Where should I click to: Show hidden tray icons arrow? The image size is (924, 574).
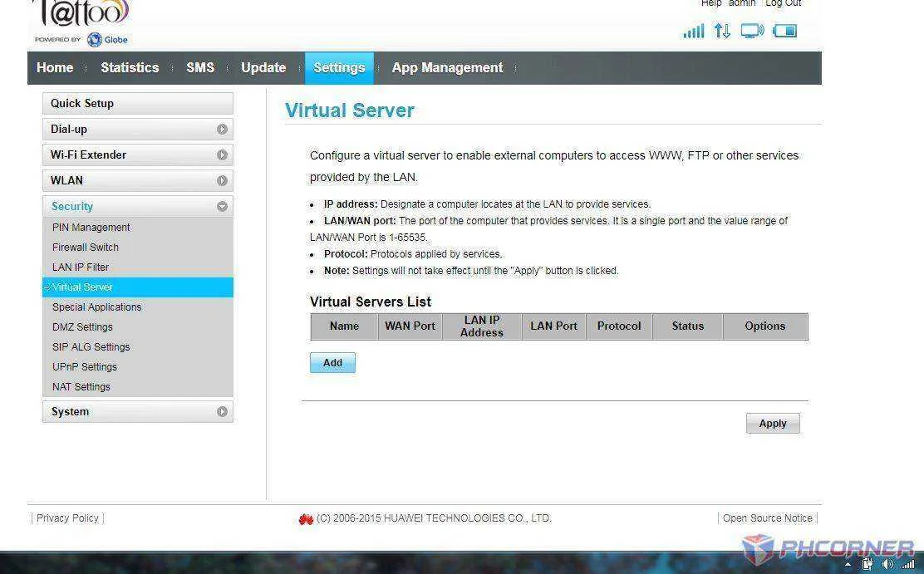(x=848, y=565)
